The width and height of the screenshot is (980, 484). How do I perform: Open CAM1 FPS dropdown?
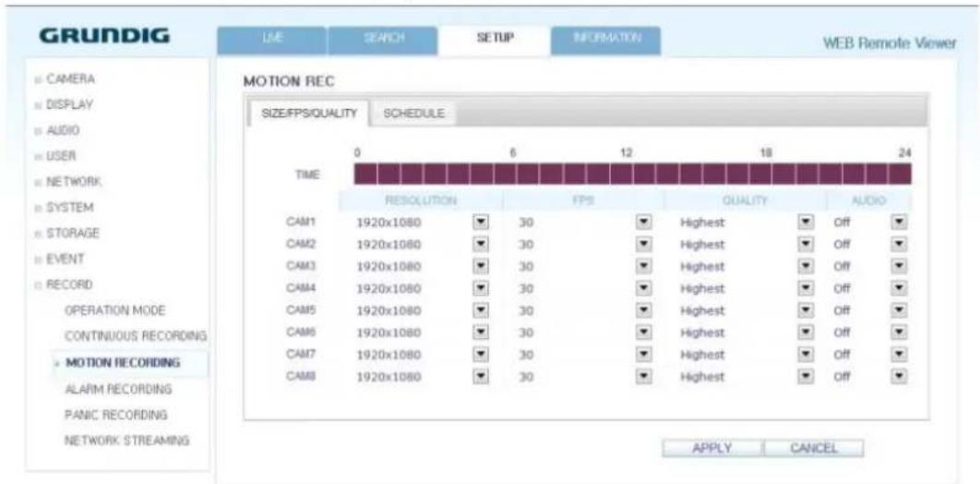point(642,222)
